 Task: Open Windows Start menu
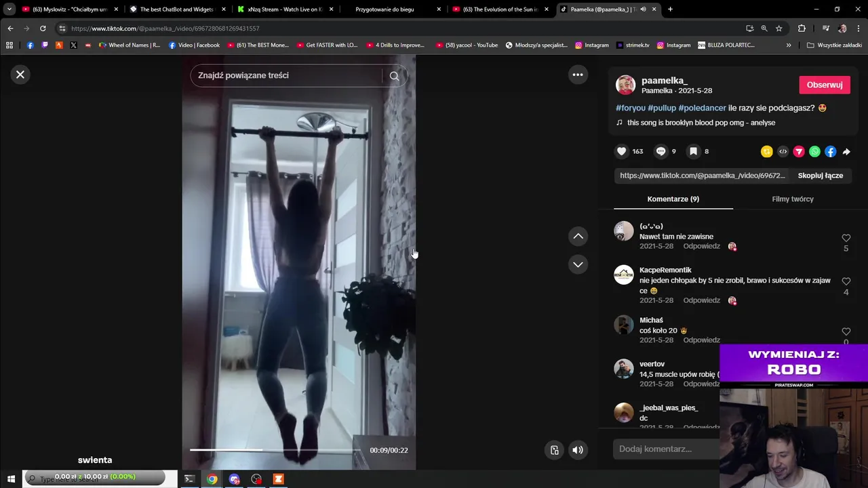[11, 479]
